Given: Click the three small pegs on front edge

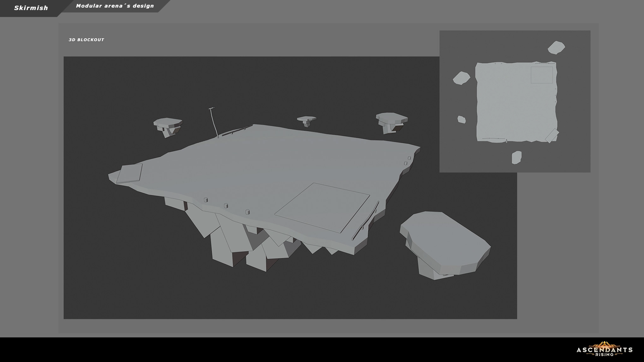Looking at the screenshot, I should tap(226, 206).
